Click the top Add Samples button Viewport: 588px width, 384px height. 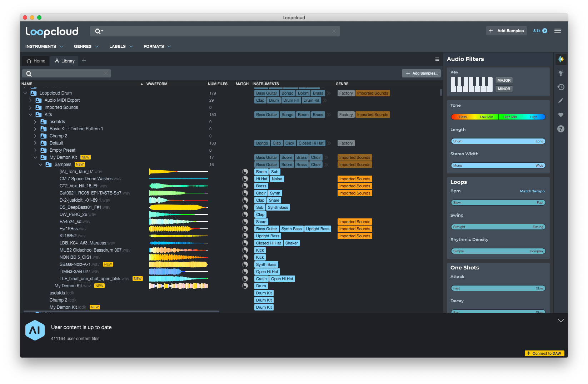(507, 31)
